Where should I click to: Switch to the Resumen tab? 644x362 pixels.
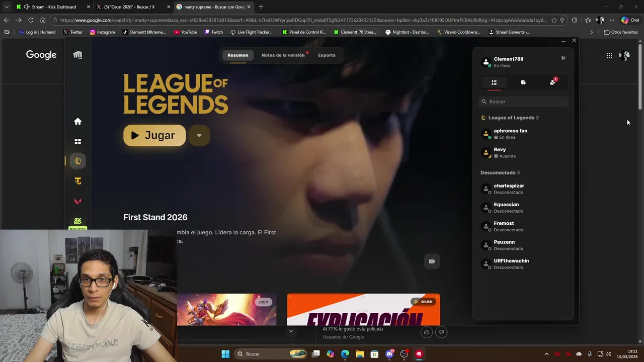(238, 55)
